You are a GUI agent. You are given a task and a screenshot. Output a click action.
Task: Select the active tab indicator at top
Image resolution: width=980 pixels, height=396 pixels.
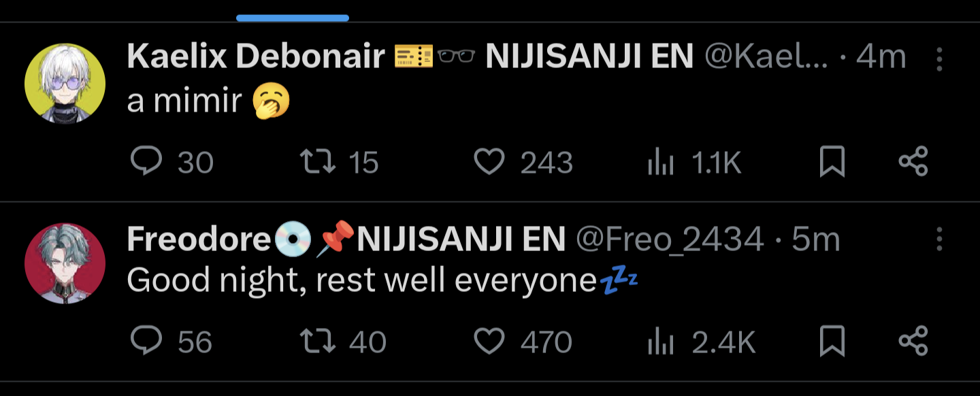pos(293,18)
